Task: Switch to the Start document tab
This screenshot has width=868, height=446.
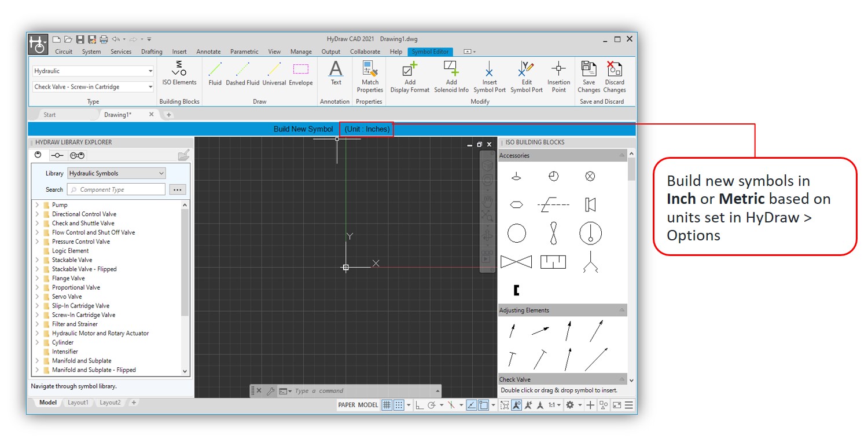Action: click(x=50, y=115)
